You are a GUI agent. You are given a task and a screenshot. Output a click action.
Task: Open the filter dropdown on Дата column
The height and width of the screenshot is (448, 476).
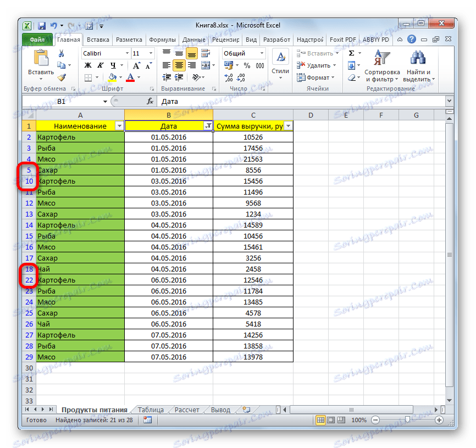click(x=208, y=126)
